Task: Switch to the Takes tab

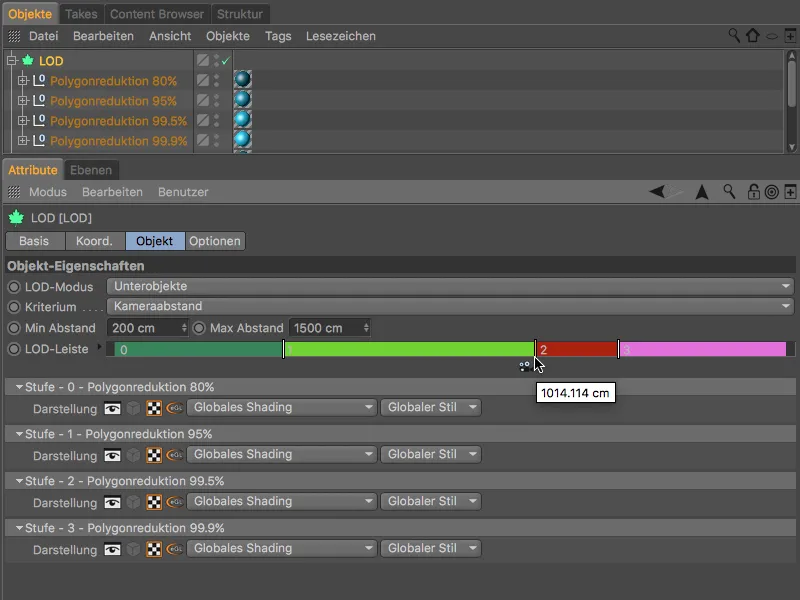Action: [81, 14]
